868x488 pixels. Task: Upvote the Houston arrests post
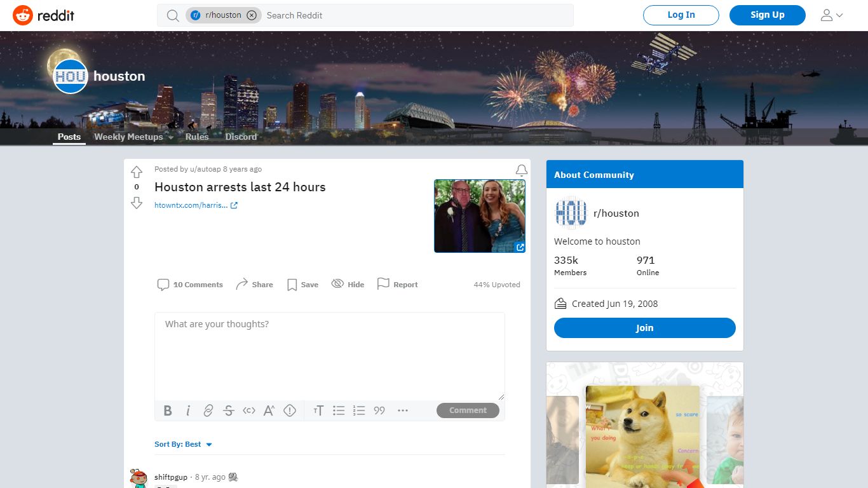(x=137, y=172)
